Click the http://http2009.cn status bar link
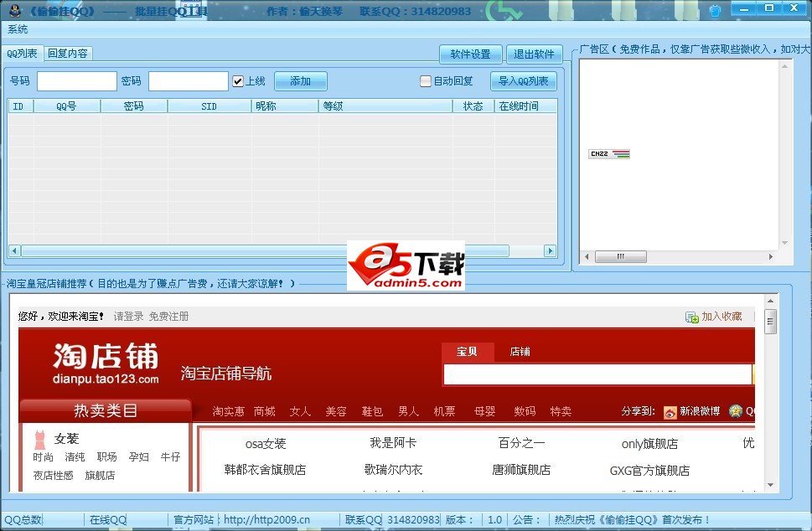This screenshot has height=531, width=812. (266, 519)
